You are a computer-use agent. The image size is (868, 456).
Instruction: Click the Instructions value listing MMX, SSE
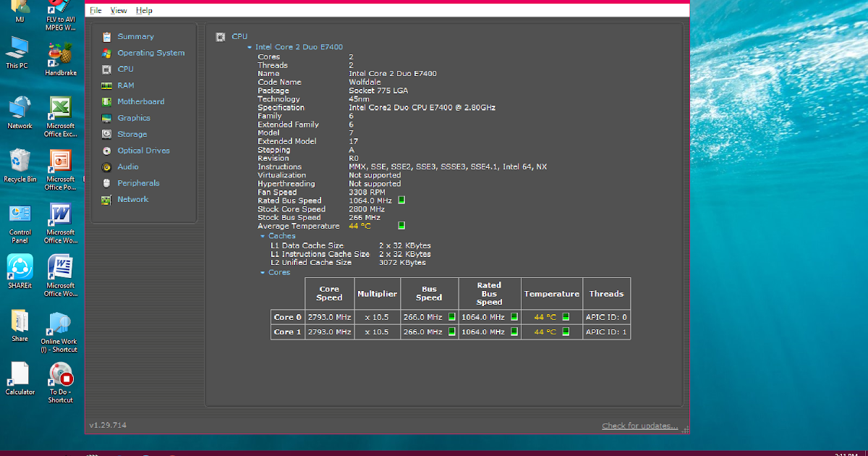[448, 166]
